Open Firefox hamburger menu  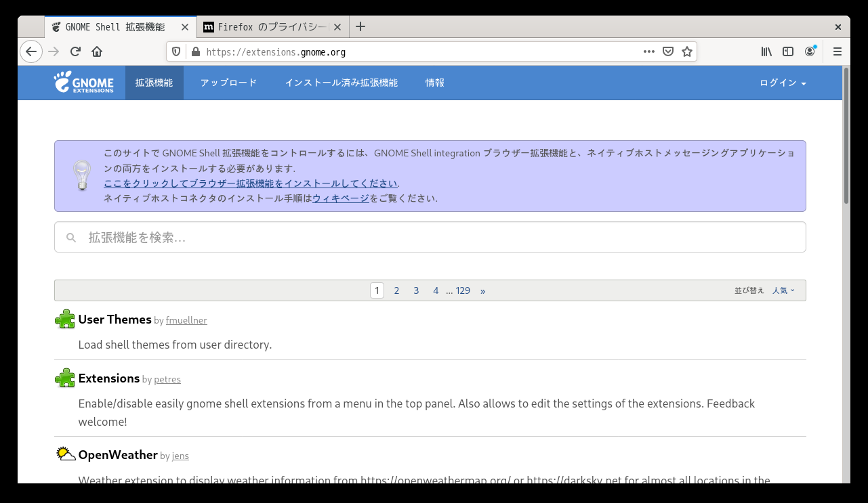click(x=838, y=51)
